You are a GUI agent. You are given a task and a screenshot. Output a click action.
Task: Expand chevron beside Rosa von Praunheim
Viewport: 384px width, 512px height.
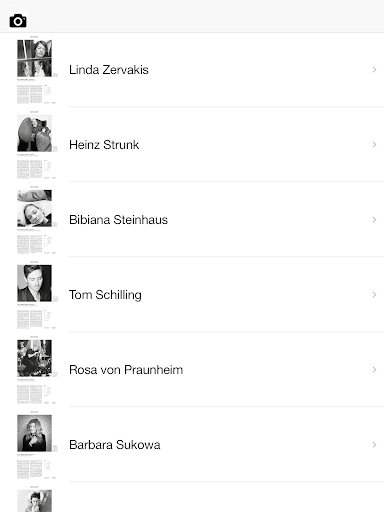(374, 370)
